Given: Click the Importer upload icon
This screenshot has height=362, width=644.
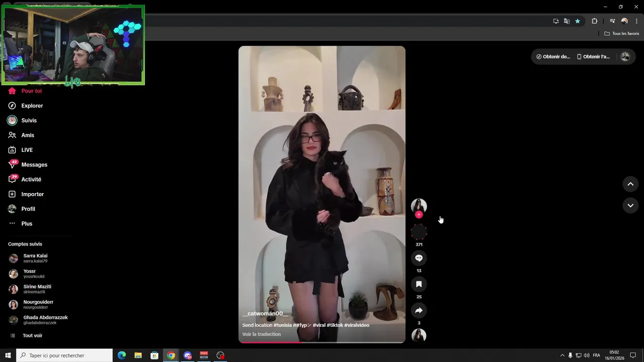Looking at the screenshot, I should click(12, 194).
